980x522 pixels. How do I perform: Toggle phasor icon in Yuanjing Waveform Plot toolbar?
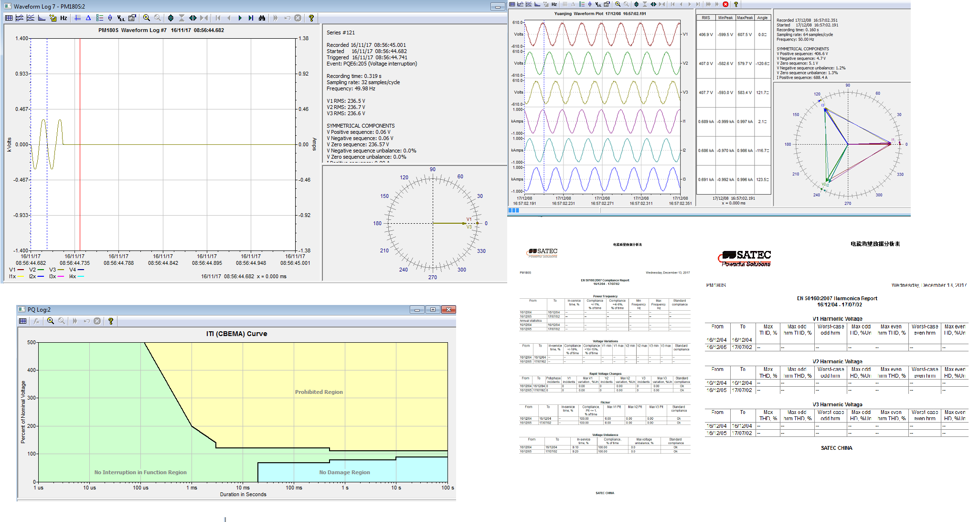point(590,4)
